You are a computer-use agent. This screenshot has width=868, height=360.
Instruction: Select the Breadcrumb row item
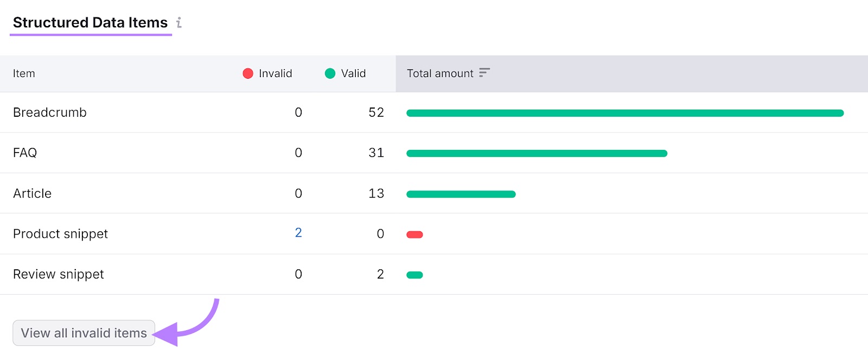point(50,112)
